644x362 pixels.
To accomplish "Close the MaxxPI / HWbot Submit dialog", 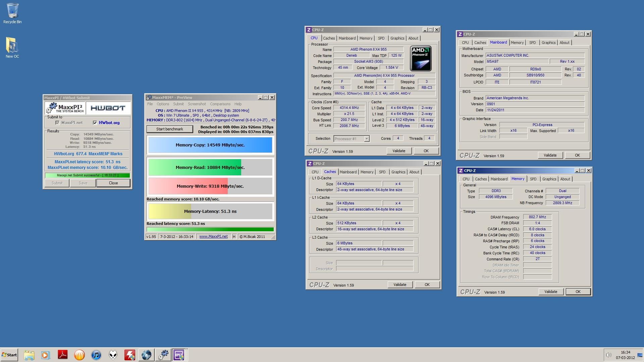I will (x=113, y=183).
